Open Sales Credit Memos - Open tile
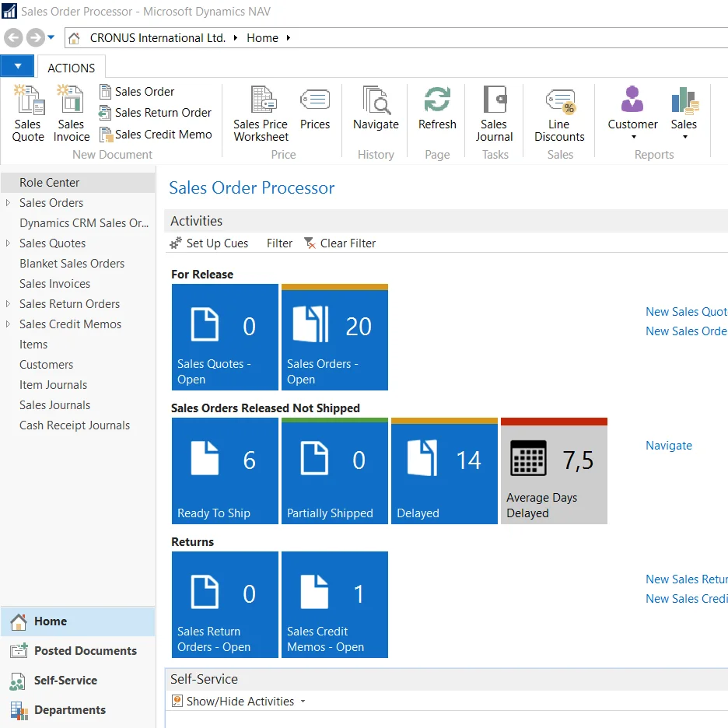 (x=334, y=604)
